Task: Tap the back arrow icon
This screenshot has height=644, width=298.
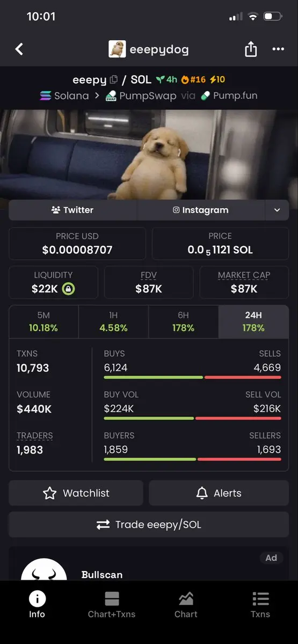Action: pyautogui.click(x=19, y=49)
